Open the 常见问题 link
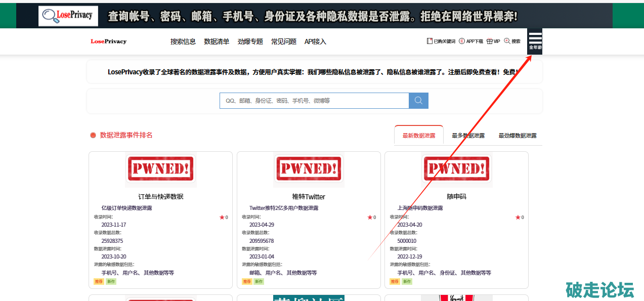Image resolution: width=644 pixels, height=301 pixels. 284,41
